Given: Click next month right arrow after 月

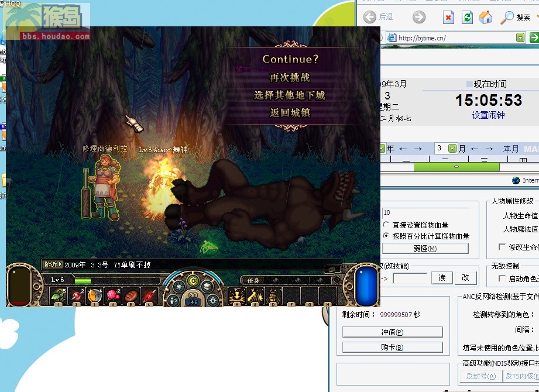Looking at the screenshot, I should point(489,149).
